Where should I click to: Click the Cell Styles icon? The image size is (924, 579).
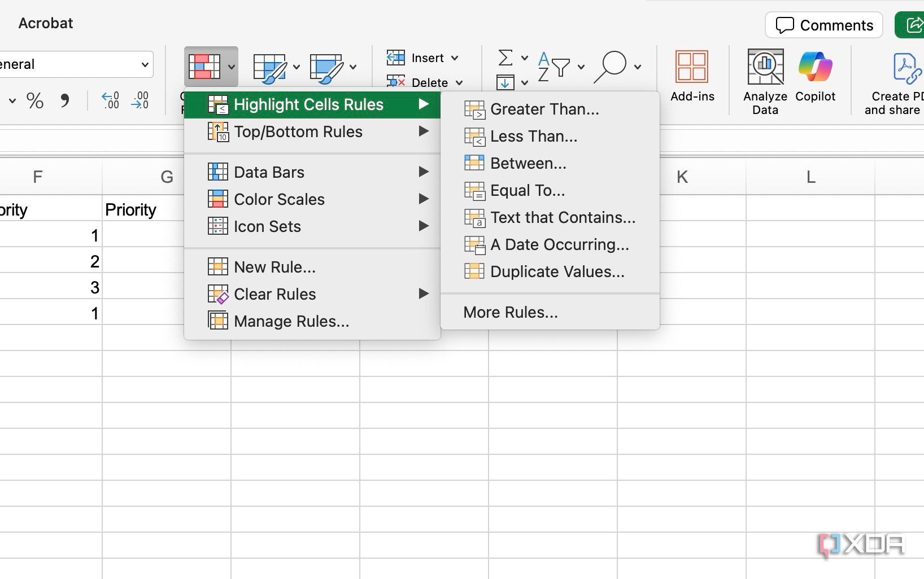(326, 68)
